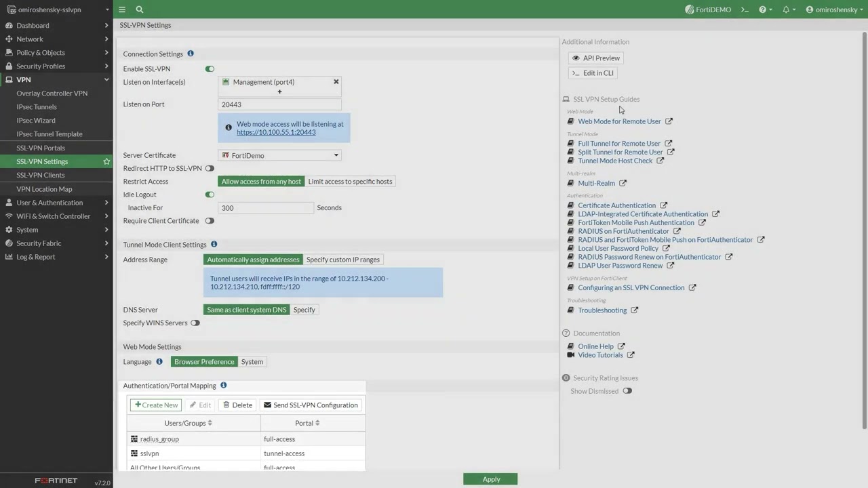Open the notifications bell icon
Viewport: 868px width, 488px height.
click(789, 9)
